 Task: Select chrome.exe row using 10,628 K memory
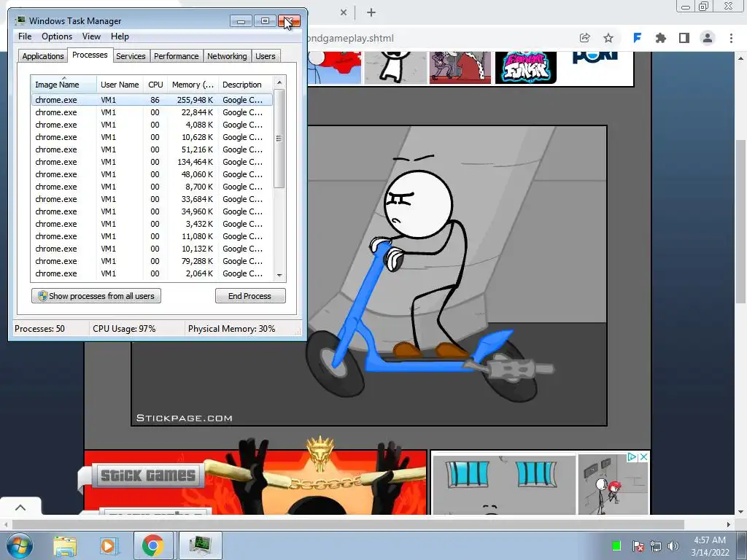click(152, 137)
